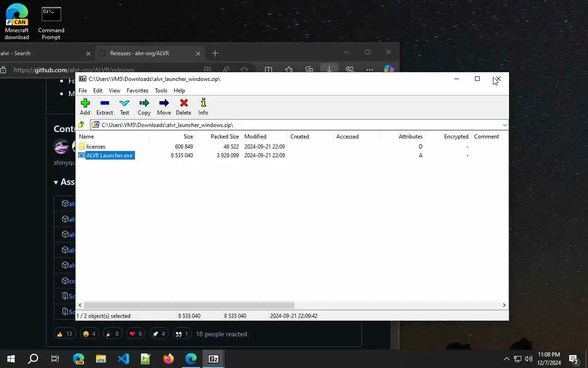The width and height of the screenshot is (588, 368).
Task: Open Task View on the taskbar
Action: 55,359
